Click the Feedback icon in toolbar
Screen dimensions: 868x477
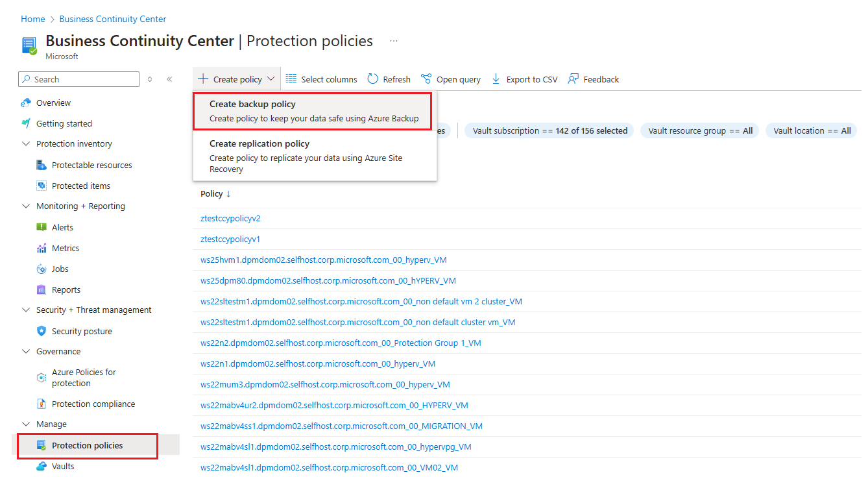(573, 79)
